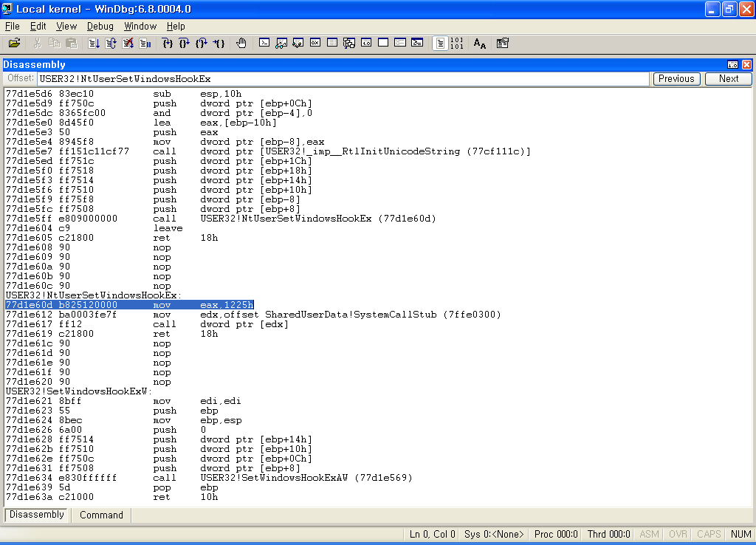Image resolution: width=756 pixels, height=545 pixels.
Task: Click the WinDbg title bar application icon
Action: point(7,9)
